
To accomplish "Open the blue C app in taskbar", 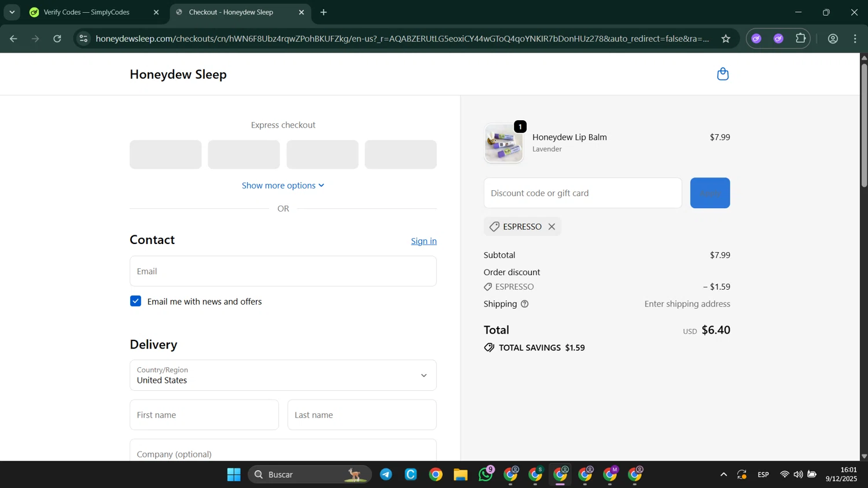I will 411,475.
